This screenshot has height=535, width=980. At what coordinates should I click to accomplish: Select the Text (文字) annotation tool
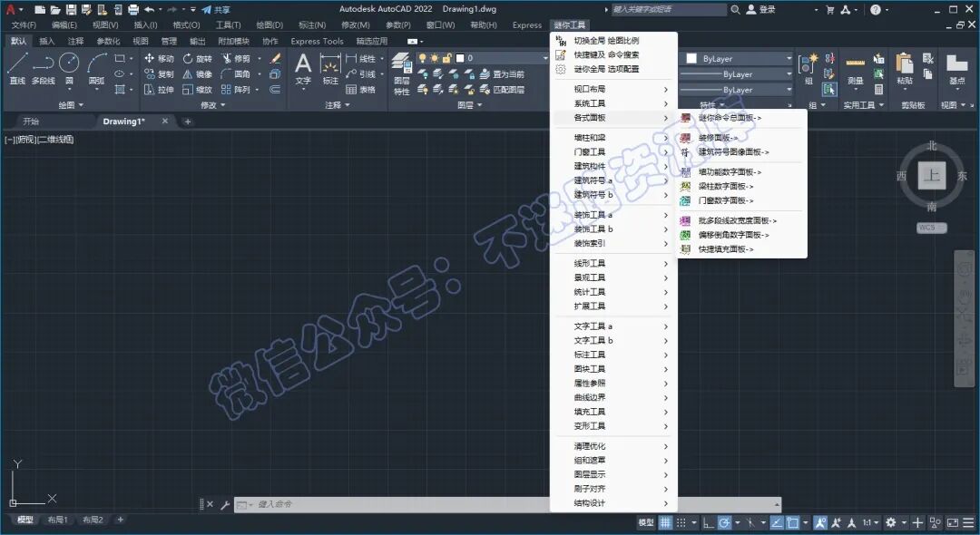tap(303, 69)
